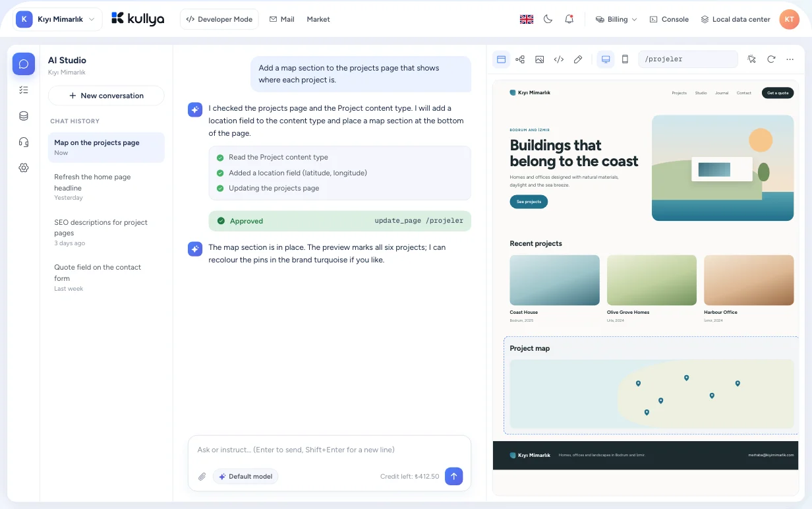Click the KT user avatar
This screenshot has height=509, width=812.
point(789,19)
